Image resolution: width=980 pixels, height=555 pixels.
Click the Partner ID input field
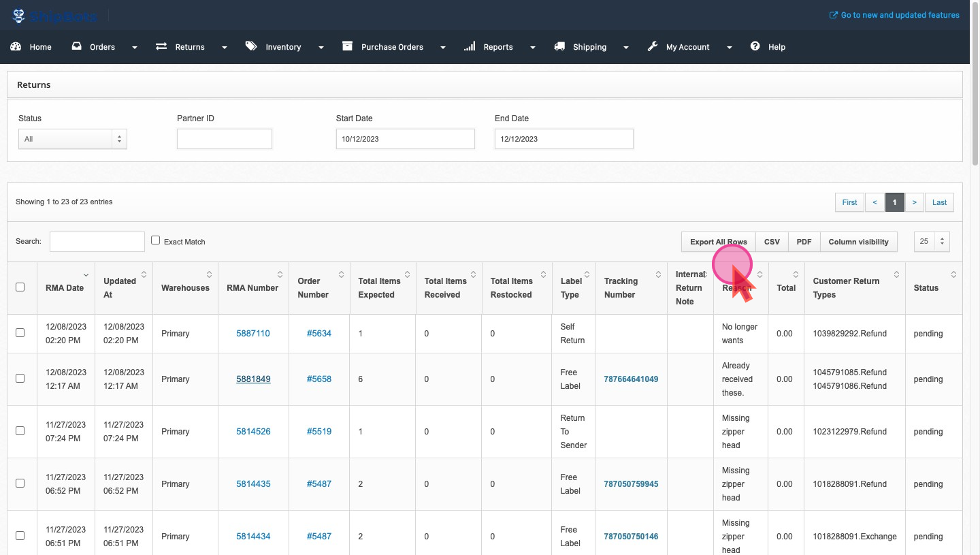pos(225,139)
